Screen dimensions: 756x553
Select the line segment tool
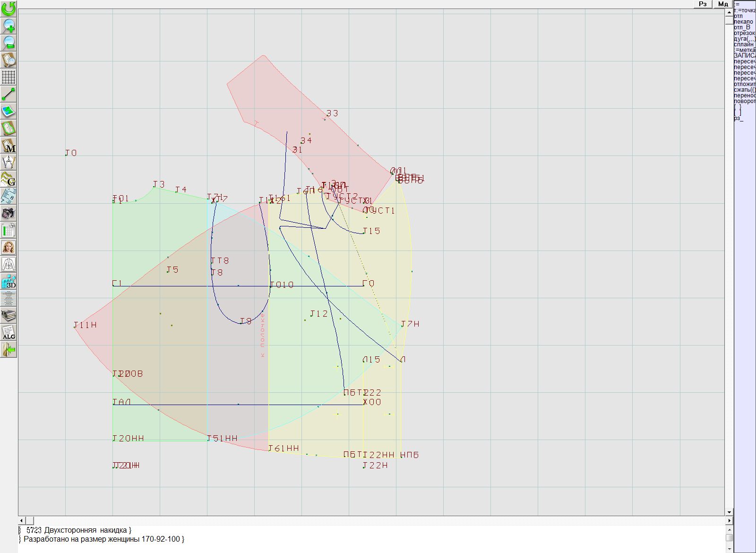pos(9,94)
